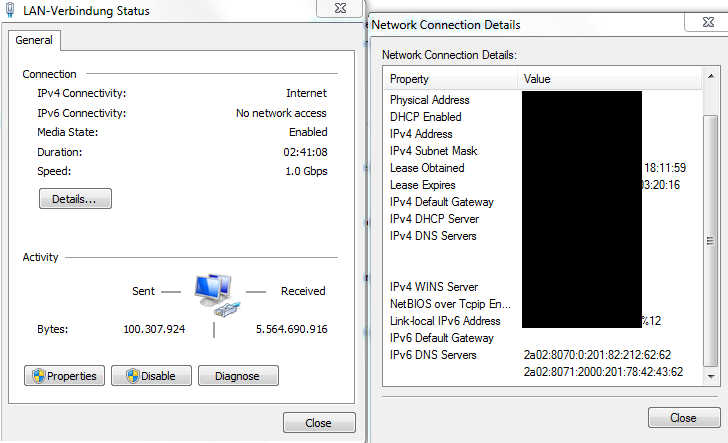Viewport: 728px width, 443px height.
Task: Run Diagnose on the connection
Action: coord(238,376)
